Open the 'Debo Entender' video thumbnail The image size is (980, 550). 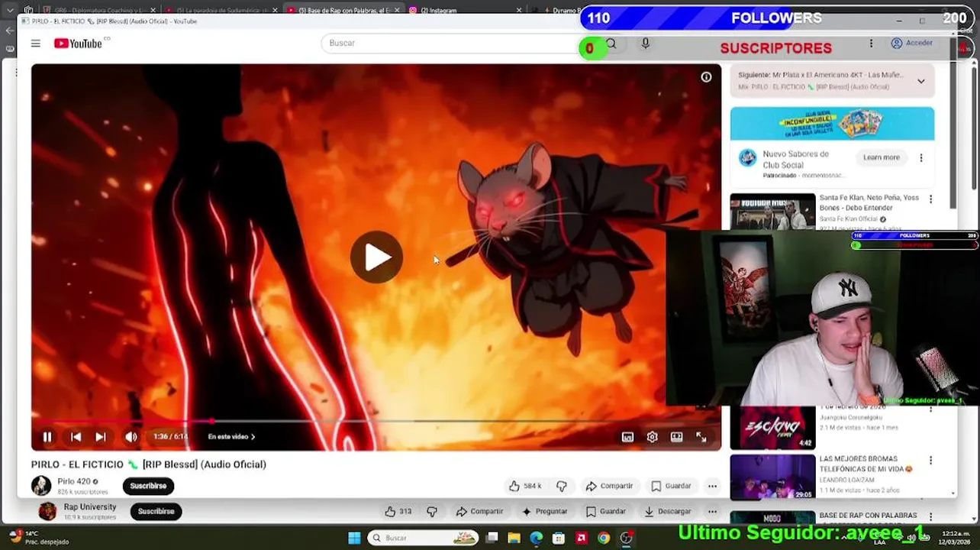click(772, 212)
